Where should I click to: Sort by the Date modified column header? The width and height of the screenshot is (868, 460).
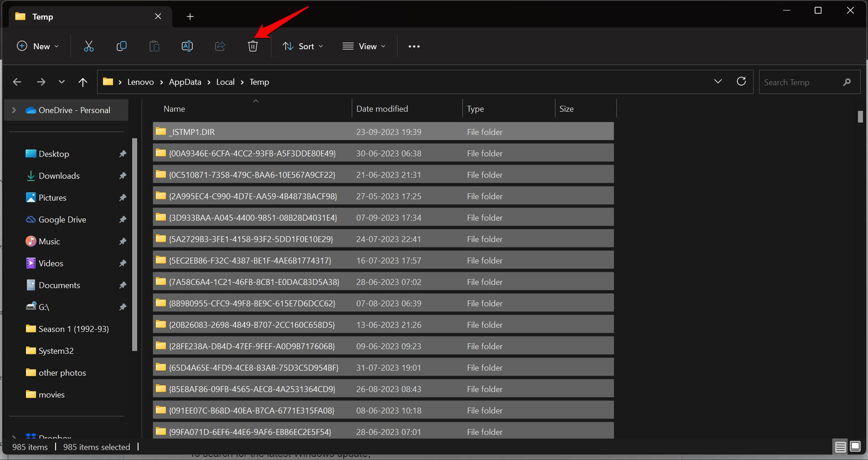coord(382,109)
